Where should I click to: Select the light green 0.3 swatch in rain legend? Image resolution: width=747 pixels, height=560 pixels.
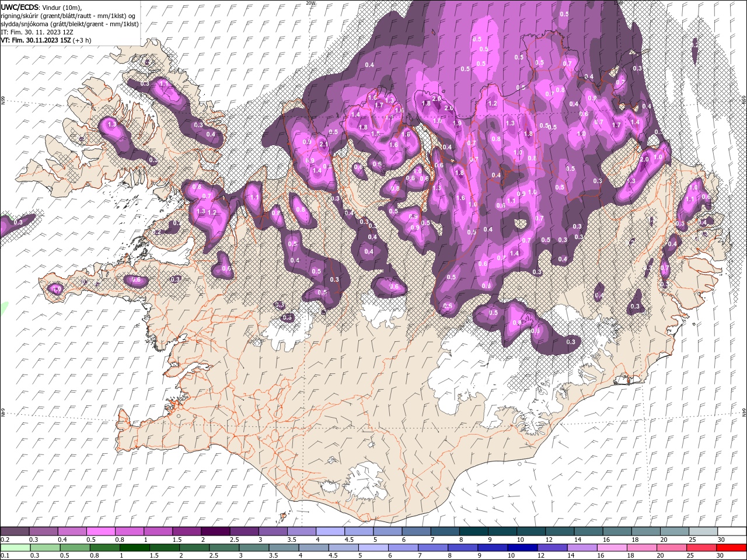44,548
